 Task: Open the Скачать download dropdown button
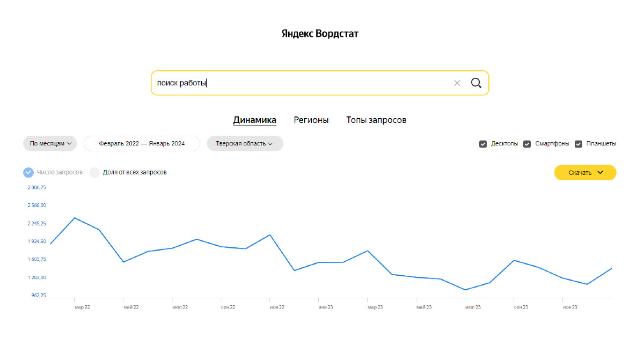[585, 173]
